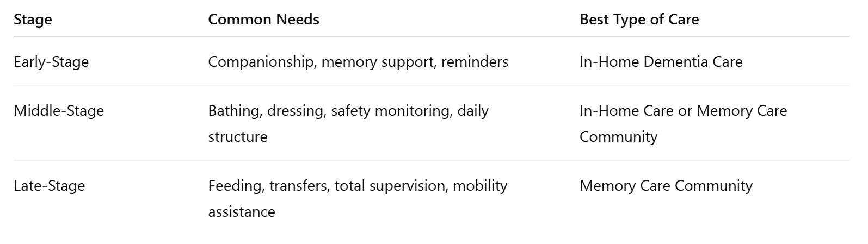Select the Early-Stage row label

coord(51,62)
